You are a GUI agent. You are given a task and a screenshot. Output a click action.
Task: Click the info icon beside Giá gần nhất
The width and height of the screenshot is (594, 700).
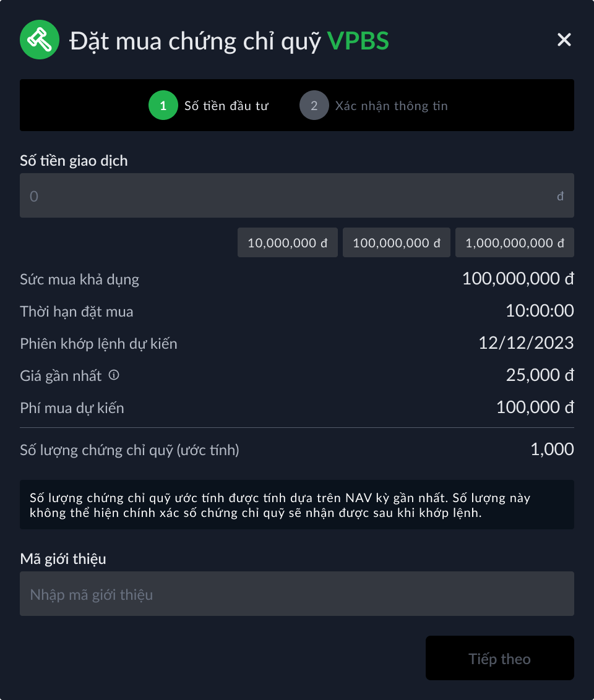[x=114, y=375]
